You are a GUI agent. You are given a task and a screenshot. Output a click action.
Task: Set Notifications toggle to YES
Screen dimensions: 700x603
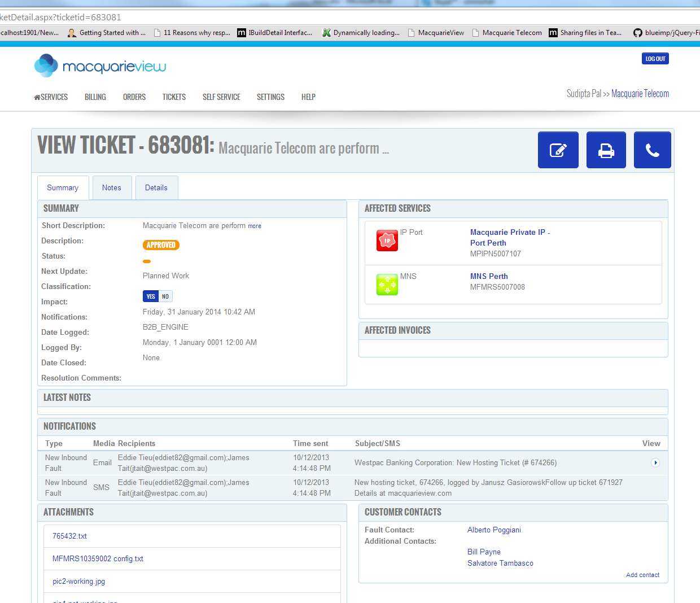coord(151,296)
